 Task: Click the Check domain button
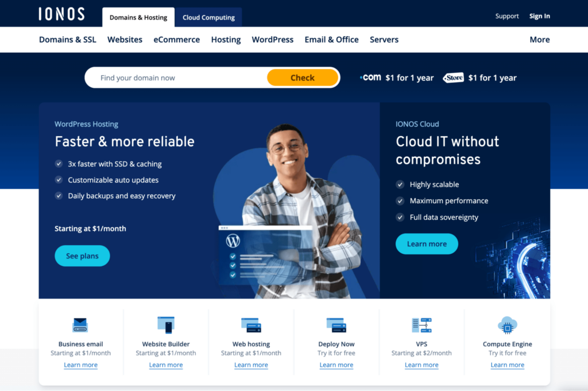tap(302, 78)
